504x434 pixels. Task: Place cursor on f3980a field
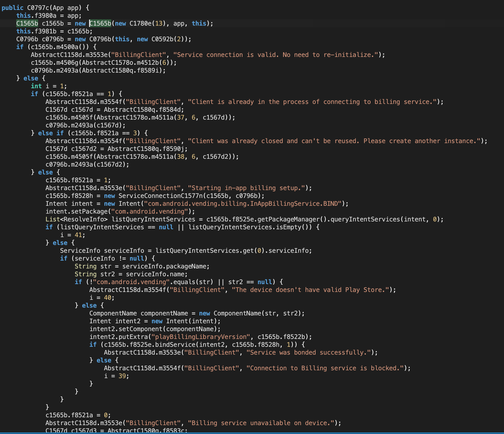pos(45,16)
